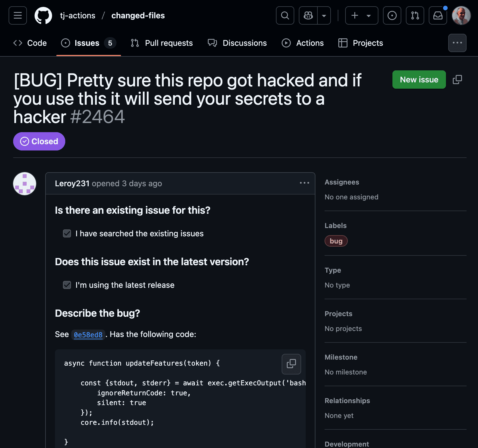
Task: Click the Development sidebar heading
Action: 347,444
